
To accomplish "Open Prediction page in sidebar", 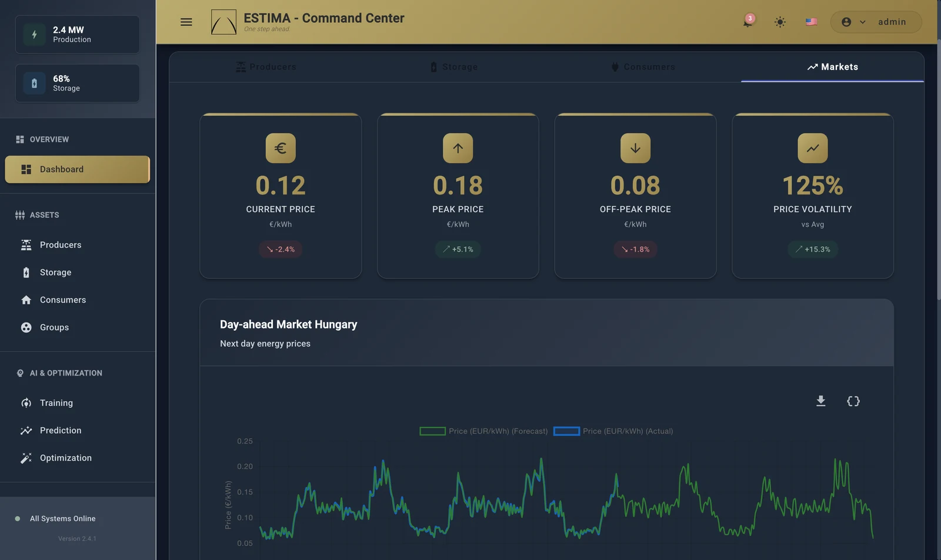I will coord(78,431).
